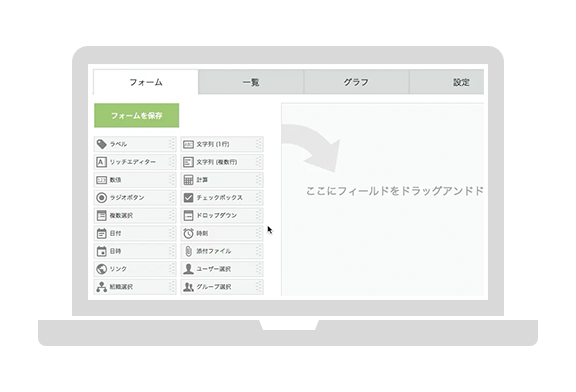Image resolution: width=576 pixels, height=392 pixels.
Task: Select the ユーザー選択 person icon
Action: [x=188, y=269]
